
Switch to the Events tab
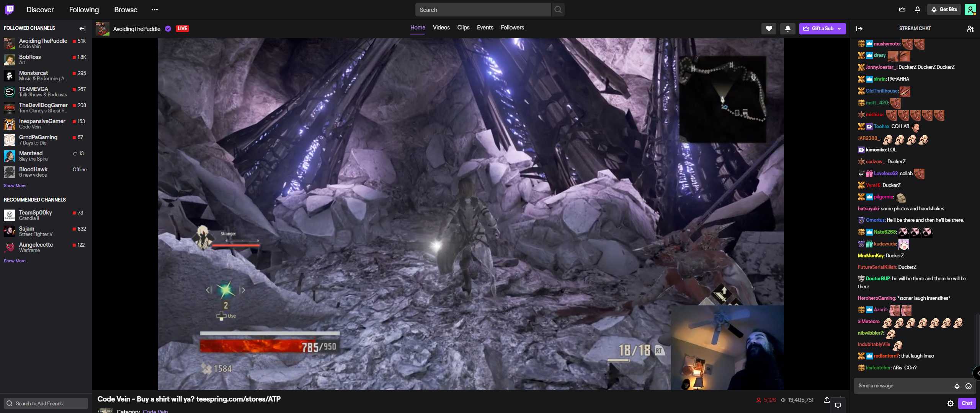pyautogui.click(x=485, y=28)
